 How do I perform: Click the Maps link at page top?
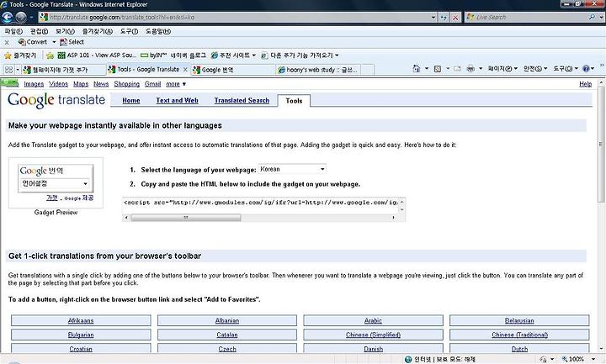point(81,84)
